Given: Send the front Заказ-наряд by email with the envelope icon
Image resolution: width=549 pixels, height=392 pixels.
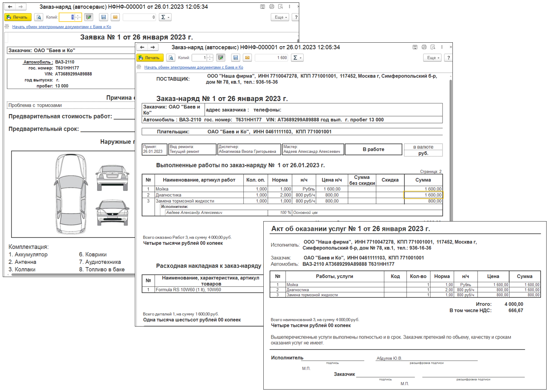Looking at the screenshot, I should click(247, 58).
